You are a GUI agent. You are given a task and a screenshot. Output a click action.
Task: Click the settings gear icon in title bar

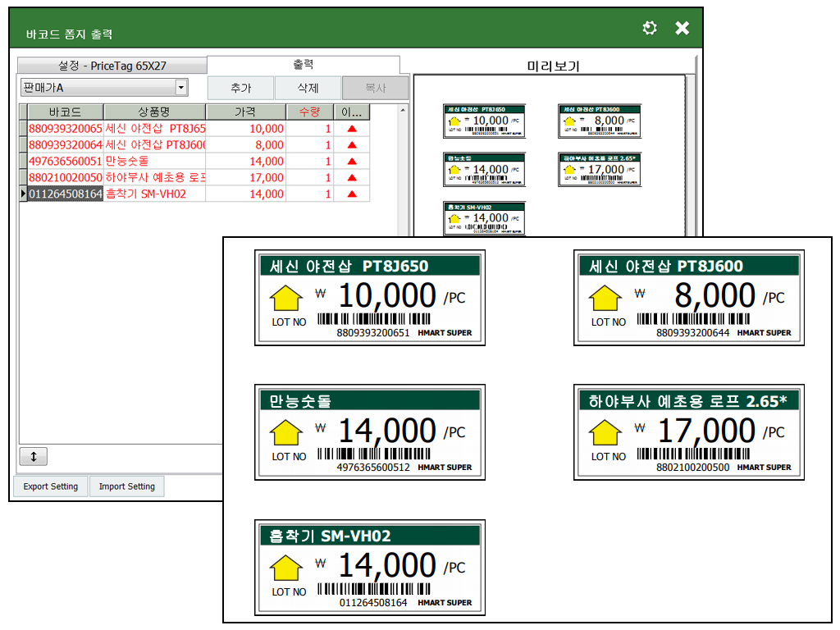pyautogui.click(x=650, y=29)
